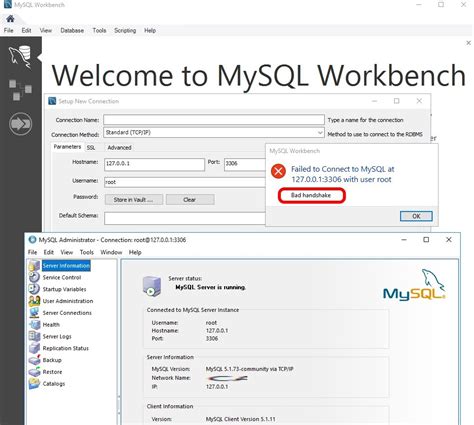Click the Catalogs folder icon
The width and height of the screenshot is (474, 425).
coord(34,384)
